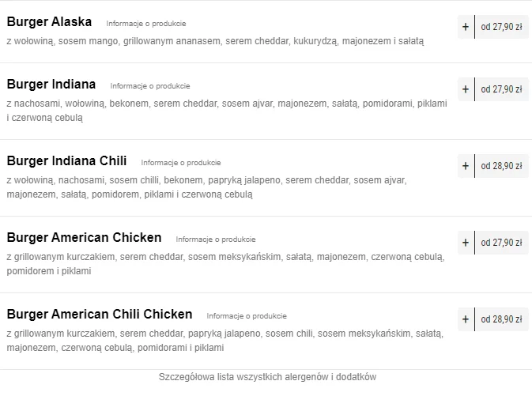
Task: Click the Burger American Chili Chicken title
Action: [x=100, y=315]
